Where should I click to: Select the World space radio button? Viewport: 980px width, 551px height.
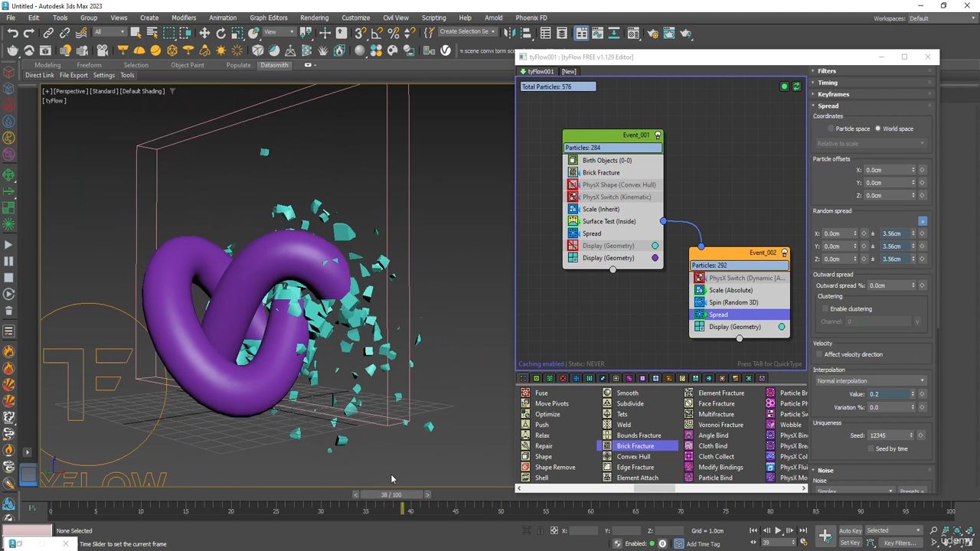coord(877,129)
